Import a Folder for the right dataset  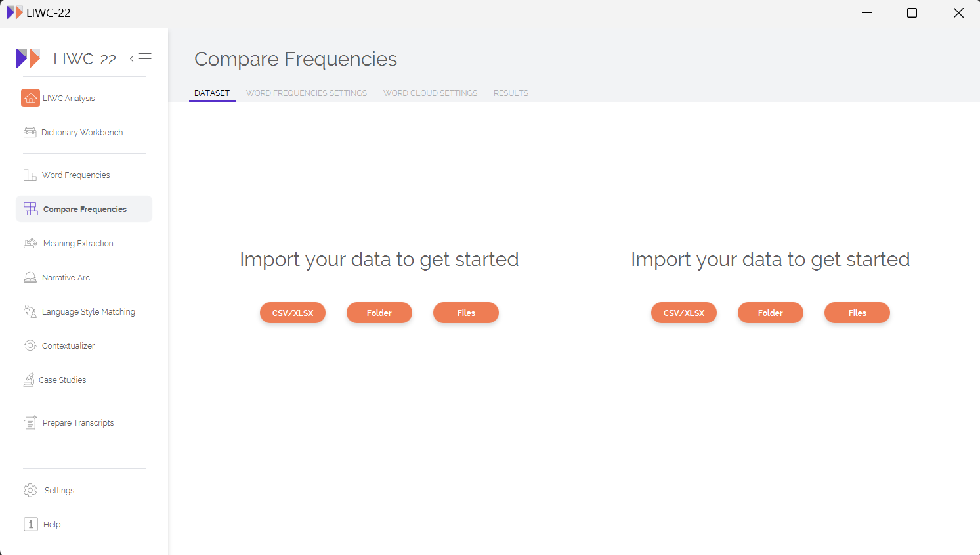click(771, 313)
